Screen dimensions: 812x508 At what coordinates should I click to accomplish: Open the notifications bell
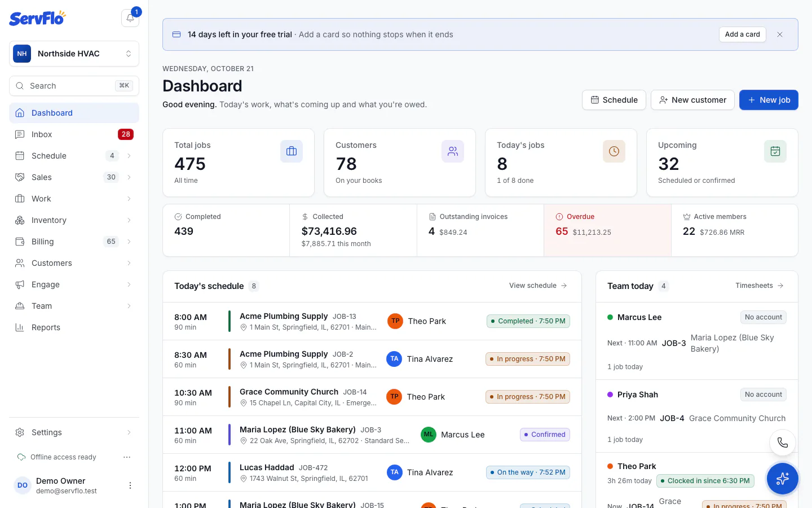[130, 18]
